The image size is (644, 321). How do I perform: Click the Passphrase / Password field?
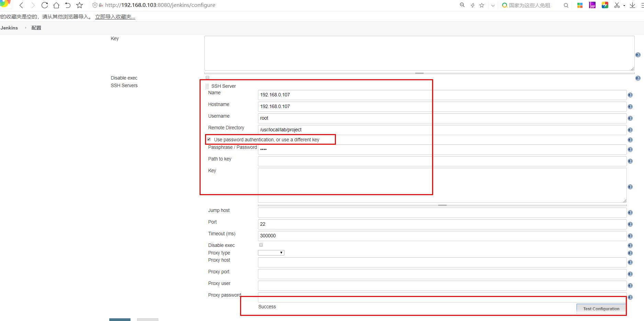442,150
